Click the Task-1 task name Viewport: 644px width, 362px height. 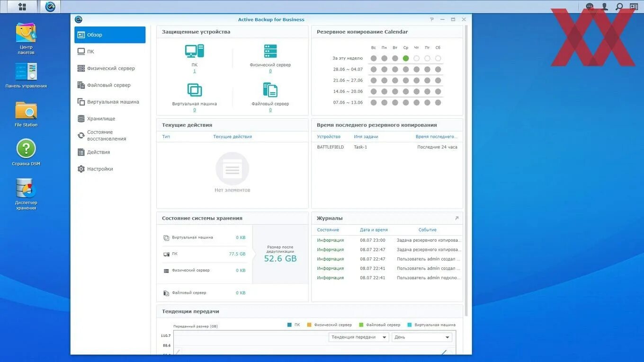(360, 147)
